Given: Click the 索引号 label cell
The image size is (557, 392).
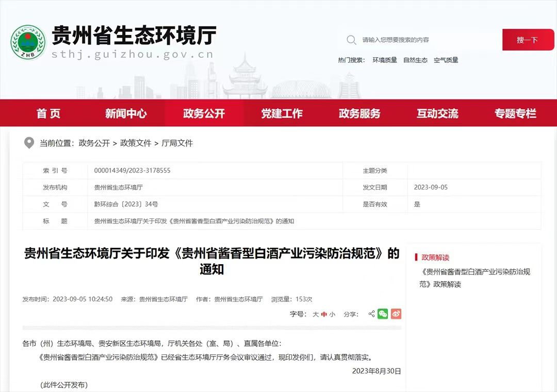Looking at the screenshot, I should coord(55,171).
